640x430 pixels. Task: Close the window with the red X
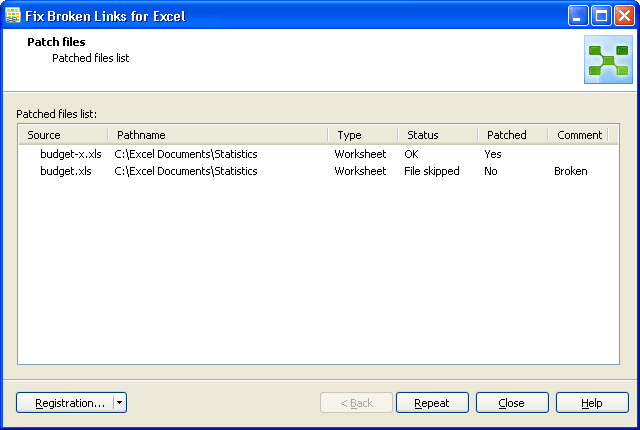pos(624,16)
